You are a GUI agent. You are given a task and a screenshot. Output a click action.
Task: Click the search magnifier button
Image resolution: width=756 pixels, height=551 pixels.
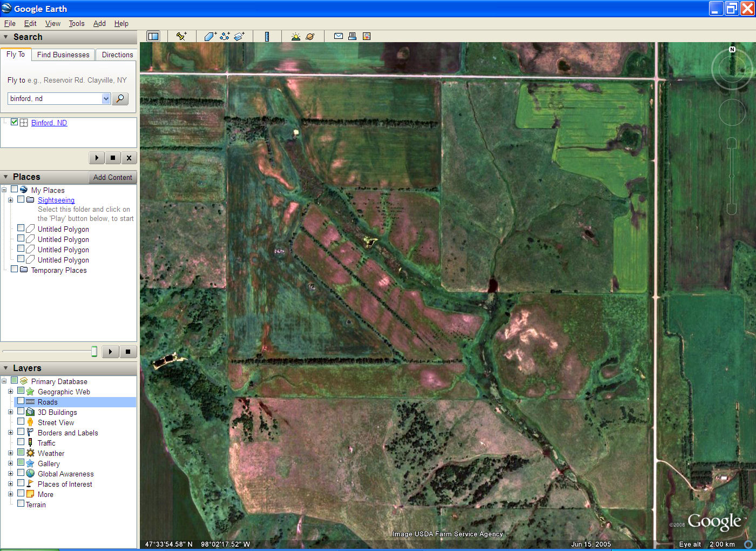tap(120, 98)
